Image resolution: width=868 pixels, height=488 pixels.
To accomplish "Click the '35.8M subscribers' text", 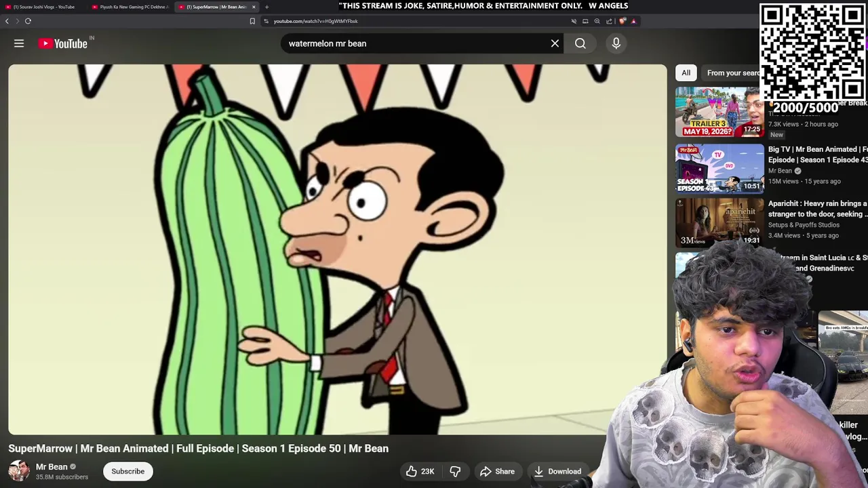I will click(x=62, y=477).
